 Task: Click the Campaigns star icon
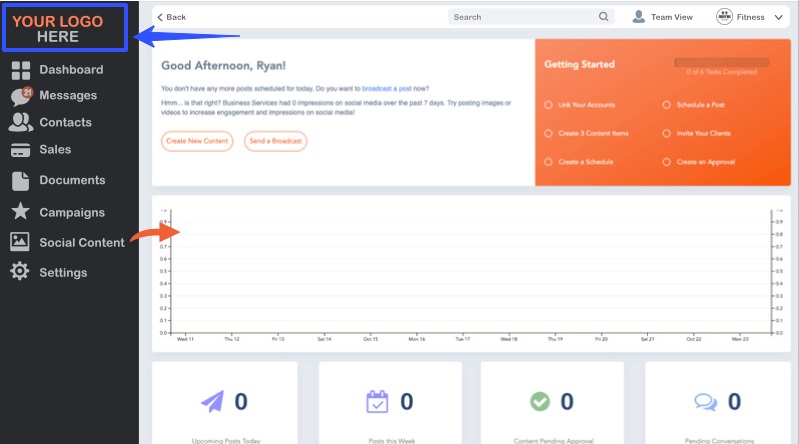(20, 212)
